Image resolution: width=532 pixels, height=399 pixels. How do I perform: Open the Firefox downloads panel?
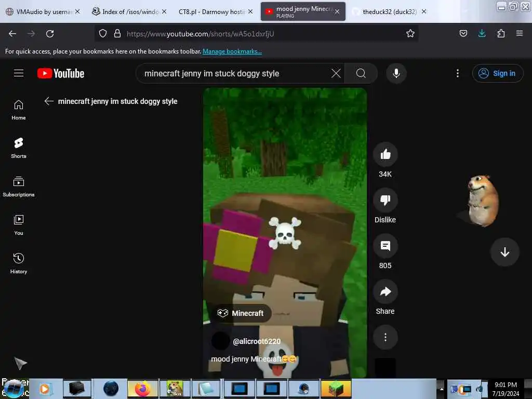482,33
